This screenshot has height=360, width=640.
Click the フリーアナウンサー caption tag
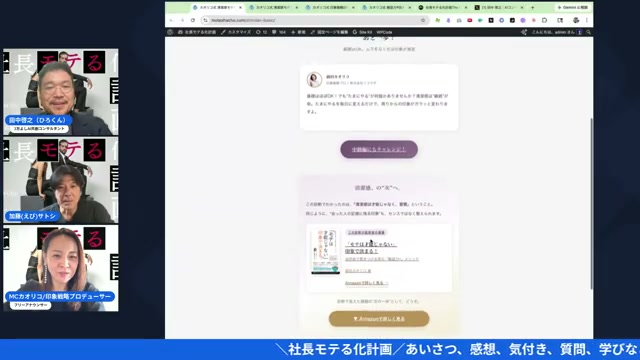31,305
